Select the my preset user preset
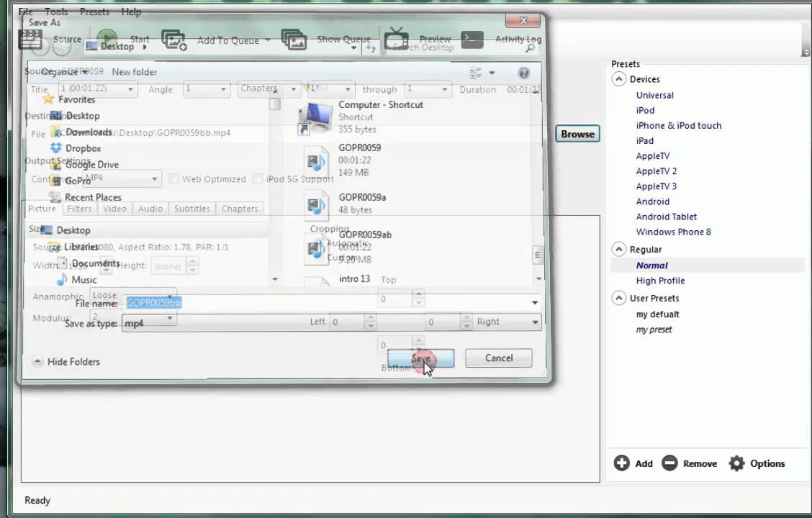The height and width of the screenshot is (518, 812). pos(654,330)
